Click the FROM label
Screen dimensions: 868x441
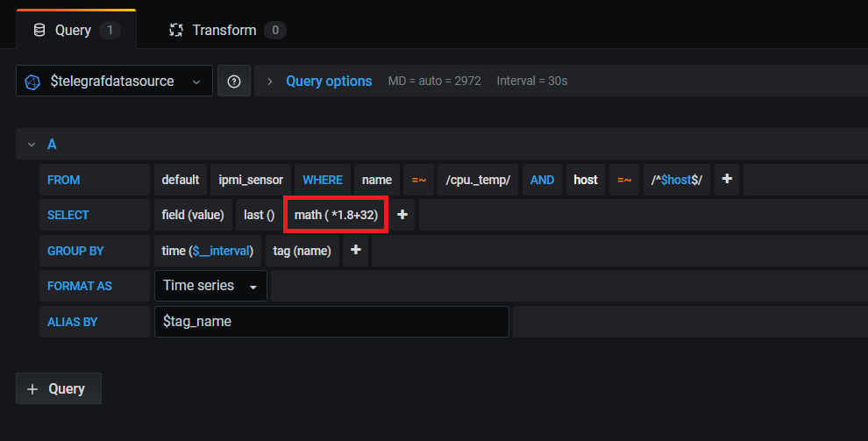pos(64,179)
